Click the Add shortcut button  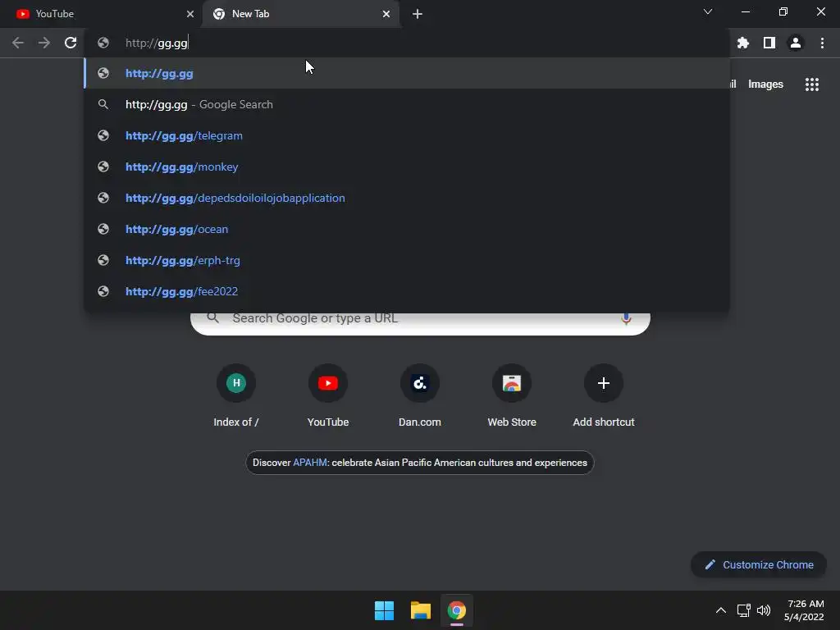click(604, 396)
